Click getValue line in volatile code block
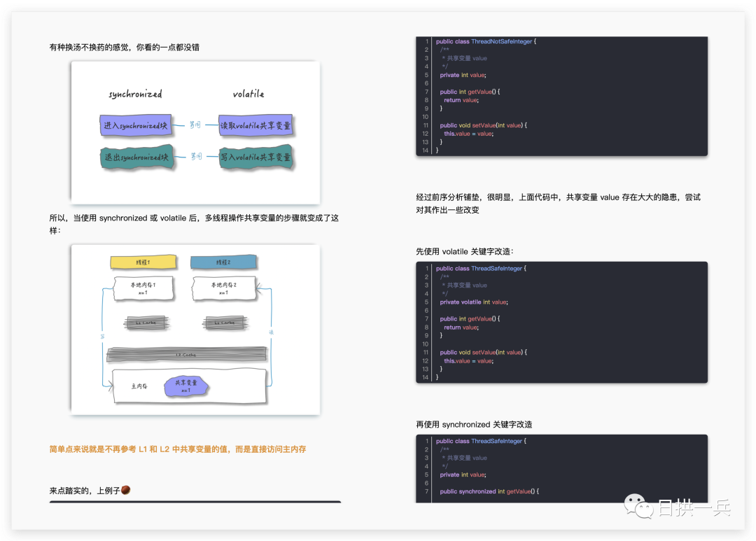Screen dimensions: 756x541 (470, 318)
